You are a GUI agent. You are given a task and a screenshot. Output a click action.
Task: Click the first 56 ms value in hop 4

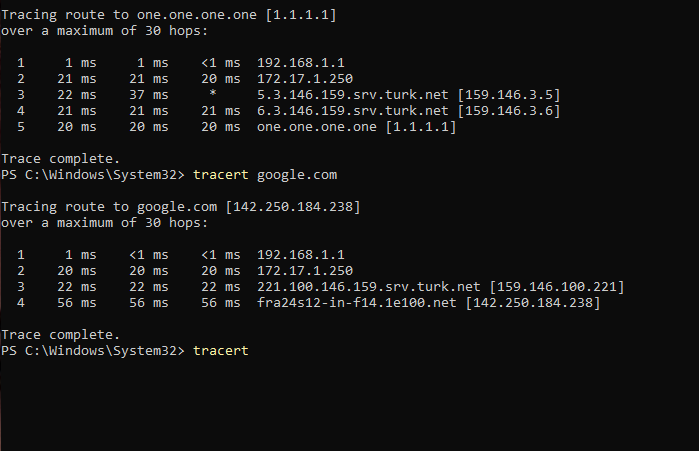point(77,303)
